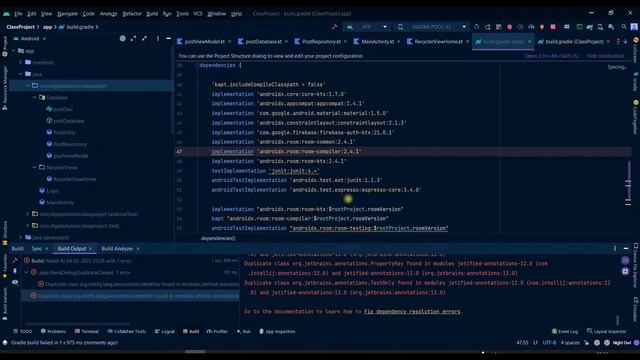This screenshot has width=640, height=360.
Task: Click the Sync Project with Gradle icon
Action: coord(589,27)
